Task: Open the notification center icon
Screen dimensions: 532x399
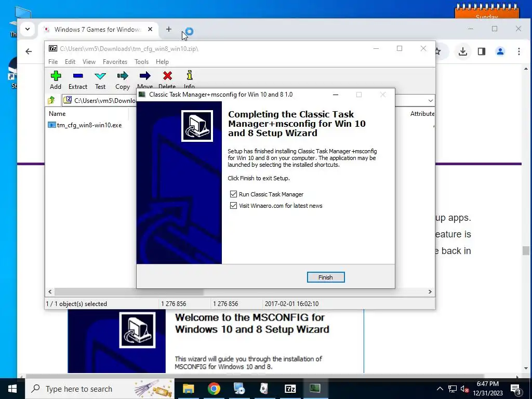Action: tap(515, 389)
